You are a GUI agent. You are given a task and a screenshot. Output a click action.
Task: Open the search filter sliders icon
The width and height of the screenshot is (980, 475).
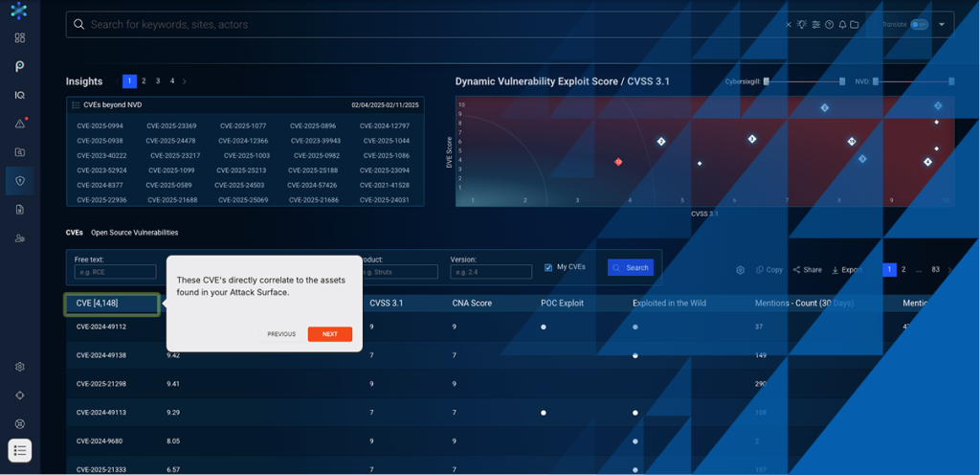point(815,25)
